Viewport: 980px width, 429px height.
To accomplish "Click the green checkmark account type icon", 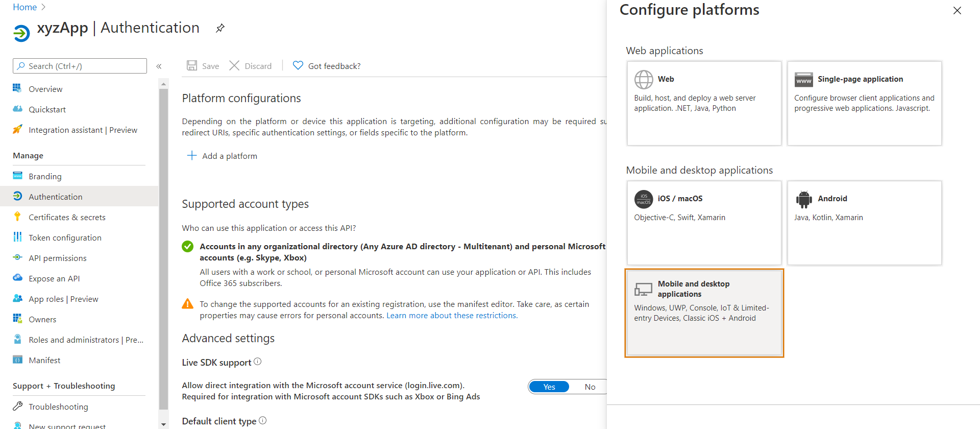I will [x=188, y=246].
